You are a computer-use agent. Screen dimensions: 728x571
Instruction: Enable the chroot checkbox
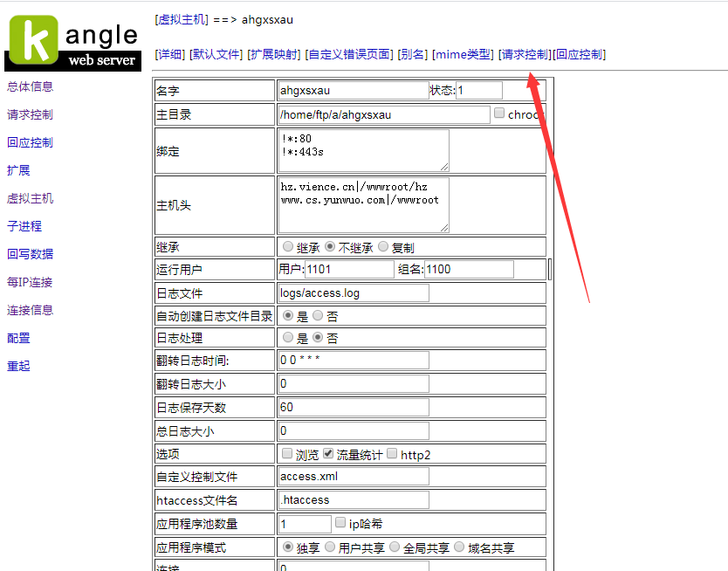click(x=499, y=114)
